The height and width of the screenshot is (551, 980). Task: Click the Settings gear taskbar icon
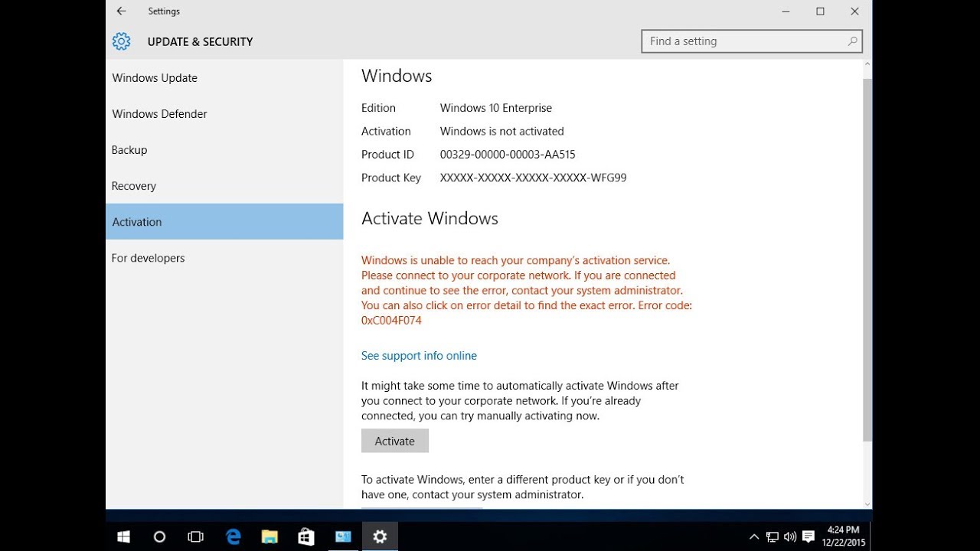(380, 536)
